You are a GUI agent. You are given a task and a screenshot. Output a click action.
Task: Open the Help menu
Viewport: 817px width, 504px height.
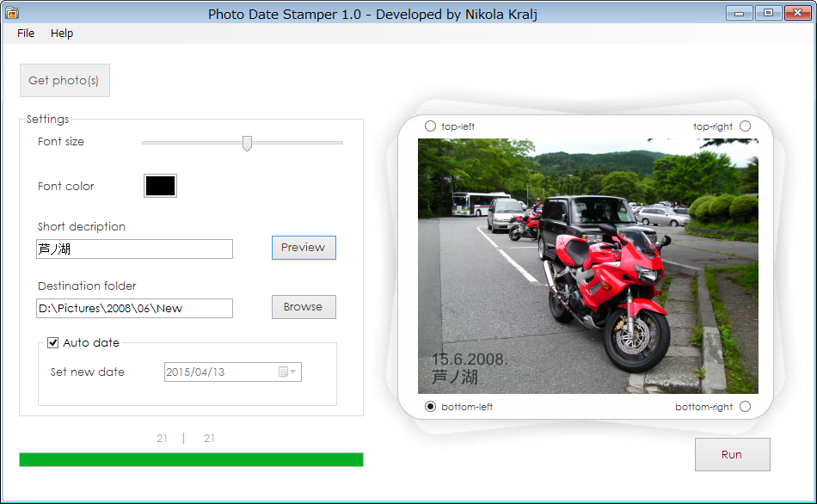[x=61, y=33]
